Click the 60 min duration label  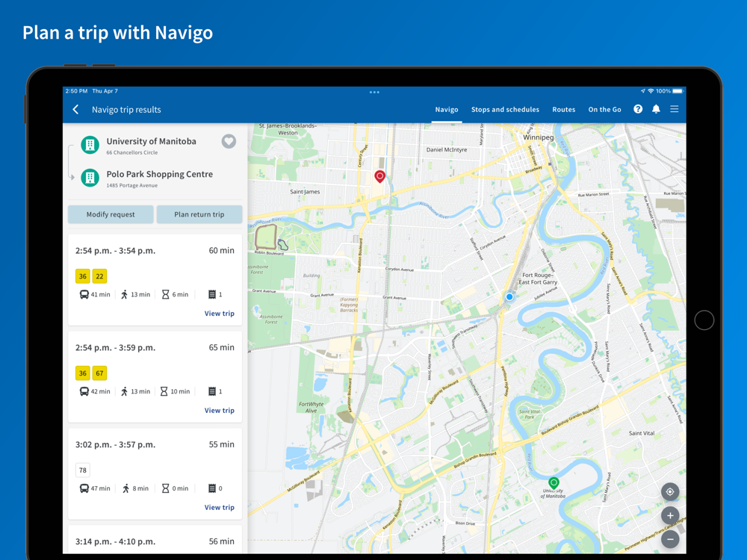pos(222,250)
